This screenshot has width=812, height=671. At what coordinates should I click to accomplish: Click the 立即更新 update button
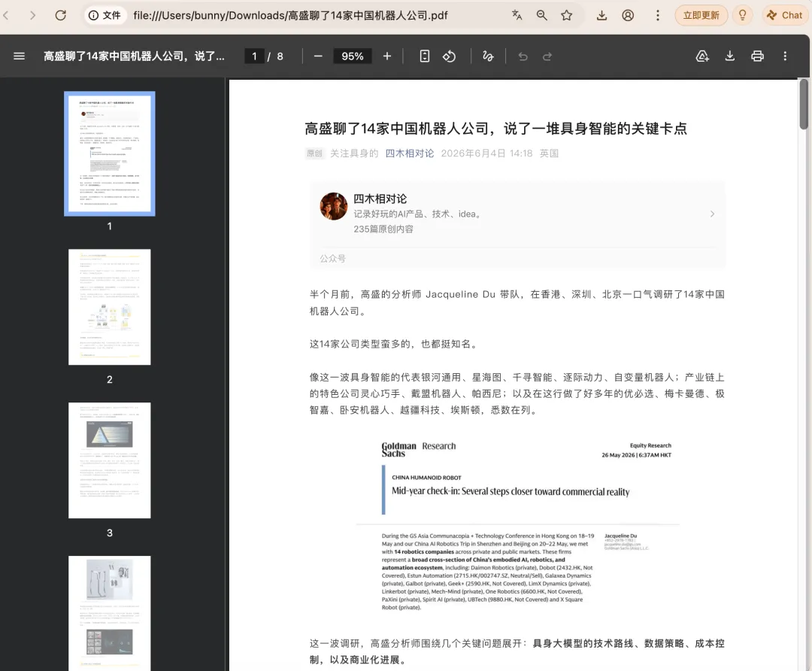click(x=701, y=16)
